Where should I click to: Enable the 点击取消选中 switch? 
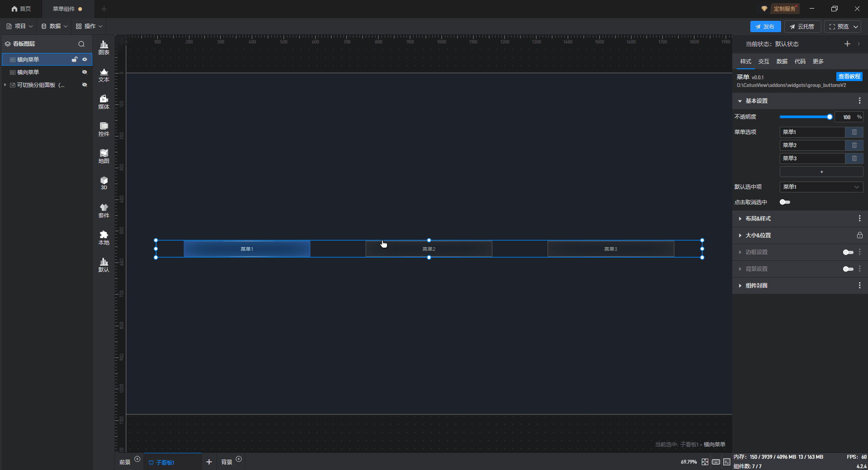click(785, 202)
